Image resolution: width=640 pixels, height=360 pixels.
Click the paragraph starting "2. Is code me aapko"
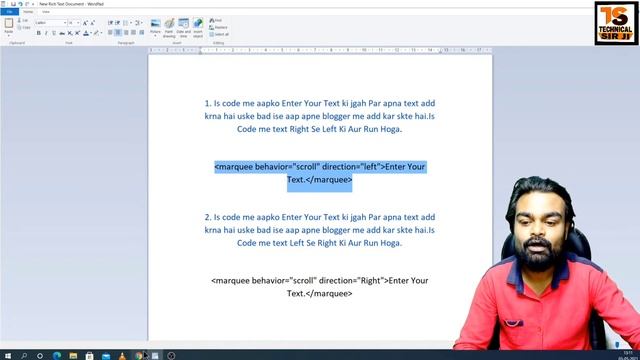(320, 230)
